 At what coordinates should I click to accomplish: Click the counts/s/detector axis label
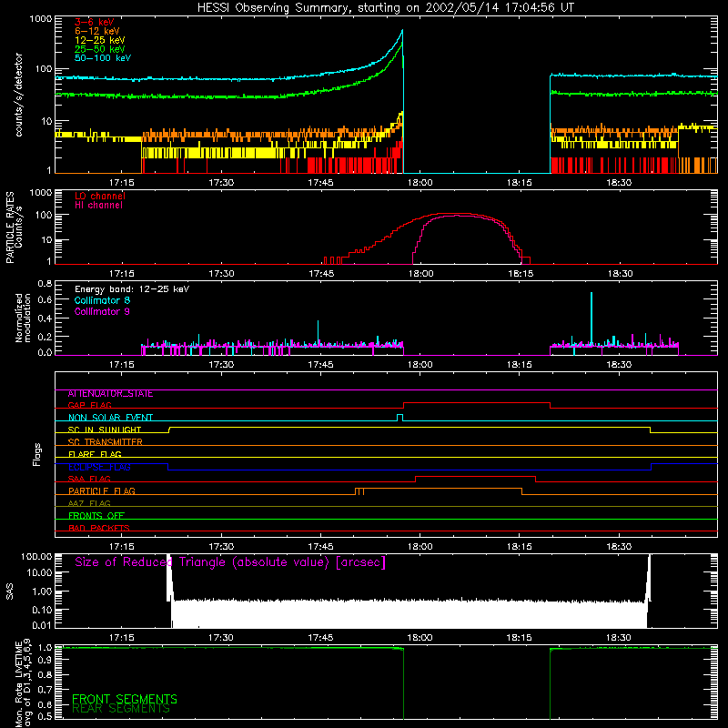(18, 95)
